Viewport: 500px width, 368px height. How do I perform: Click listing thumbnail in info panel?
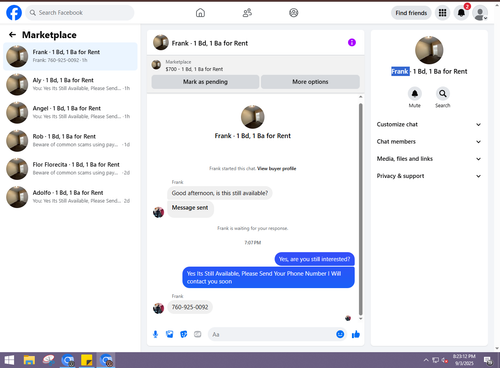click(429, 50)
